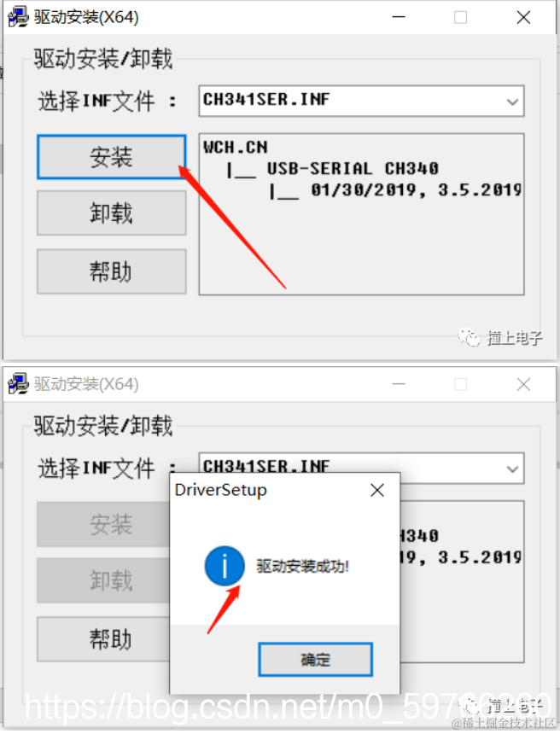This screenshot has height=734, width=560.
Task: Click the disabled maximize box of the active window
Action: (x=461, y=17)
